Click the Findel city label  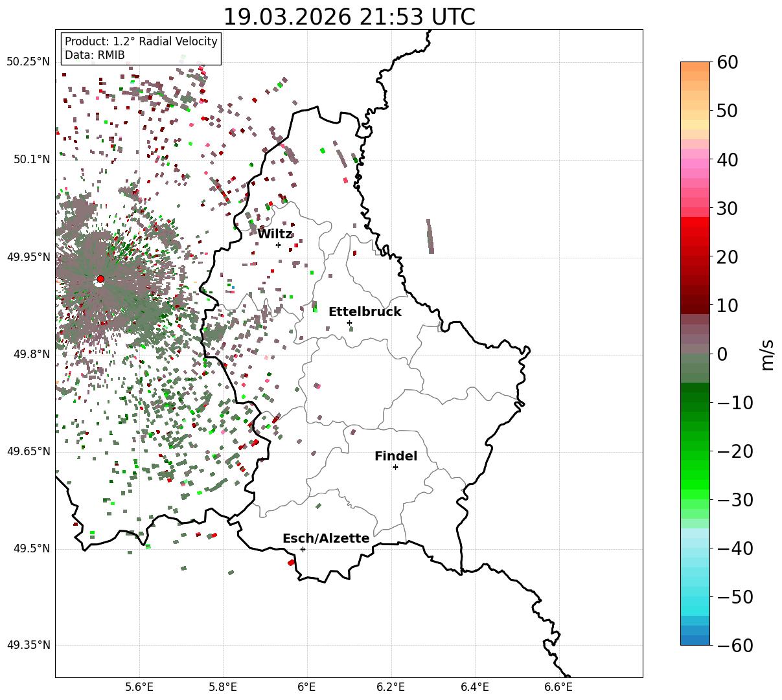(396, 457)
